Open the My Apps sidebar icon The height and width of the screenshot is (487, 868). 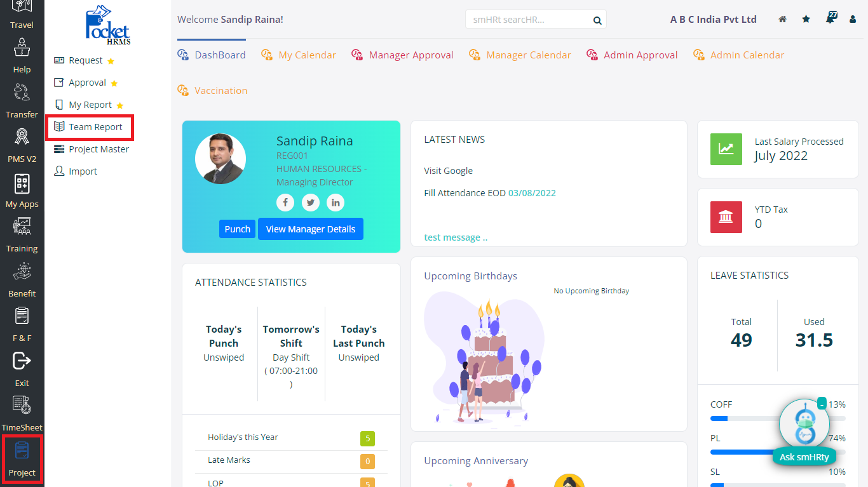tap(22, 184)
